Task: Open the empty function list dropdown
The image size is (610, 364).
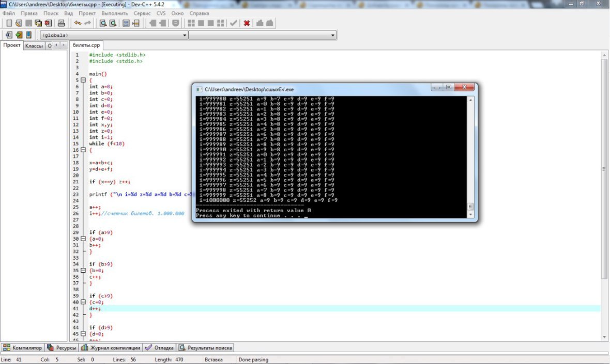Action: (x=333, y=36)
